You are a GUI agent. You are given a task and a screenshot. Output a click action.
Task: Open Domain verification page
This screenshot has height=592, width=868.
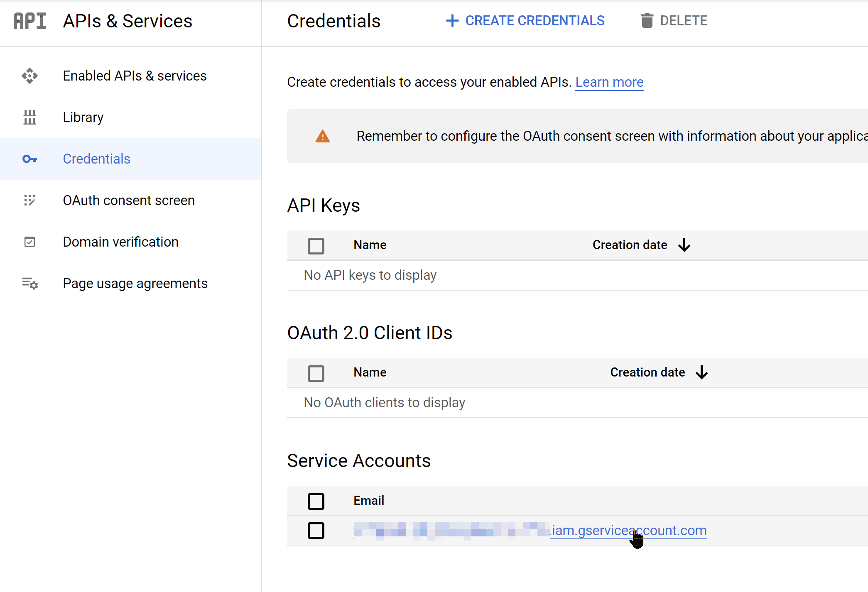pyautogui.click(x=131, y=242)
